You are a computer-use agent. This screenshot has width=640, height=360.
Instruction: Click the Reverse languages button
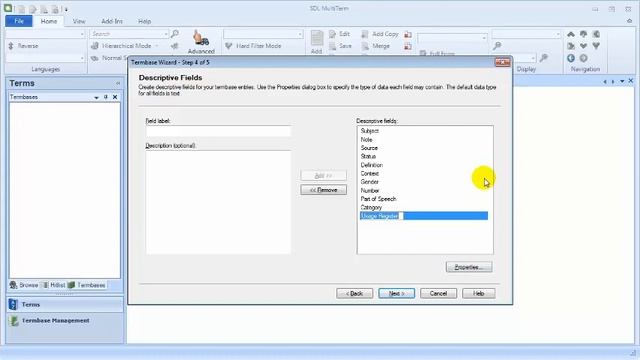coord(23,46)
